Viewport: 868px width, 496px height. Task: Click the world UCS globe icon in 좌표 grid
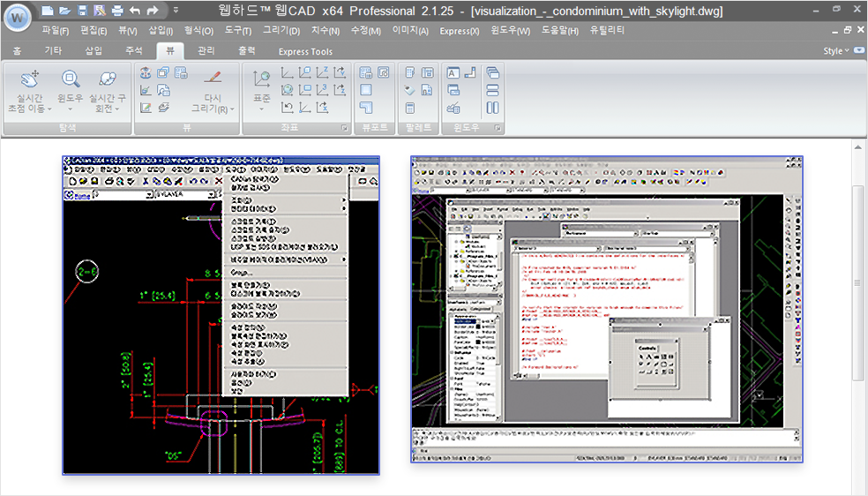pos(288,90)
